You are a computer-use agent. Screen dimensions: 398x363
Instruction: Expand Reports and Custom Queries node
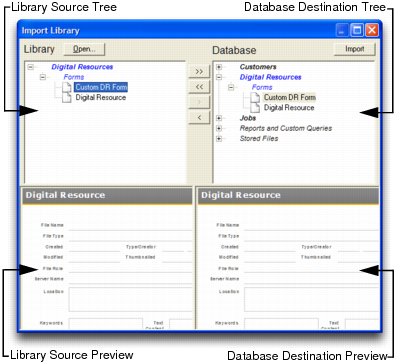pos(219,128)
